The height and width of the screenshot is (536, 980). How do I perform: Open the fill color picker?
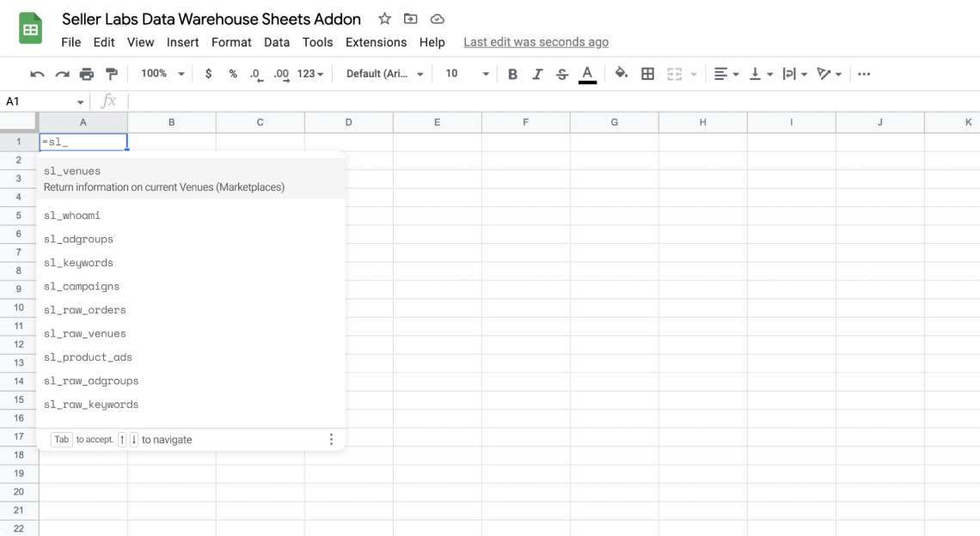point(621,74)
